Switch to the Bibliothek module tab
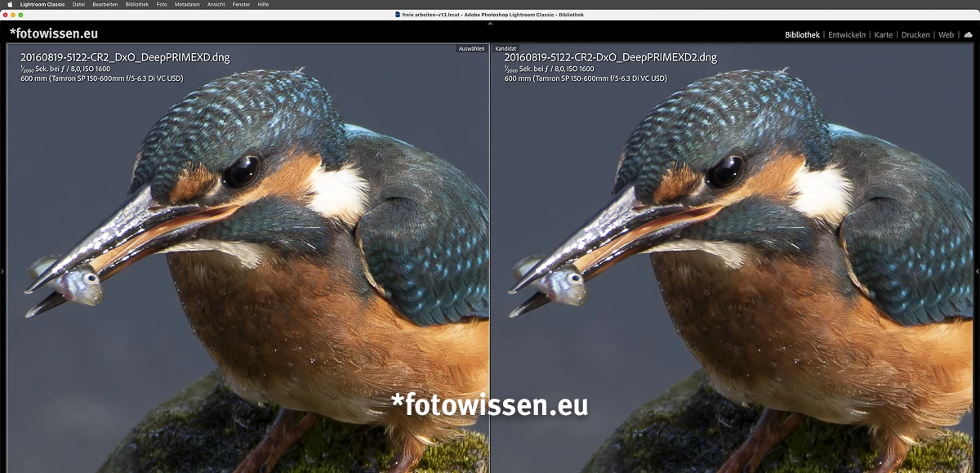The height and width of the screenshot is (473, 980). point(802,35)
